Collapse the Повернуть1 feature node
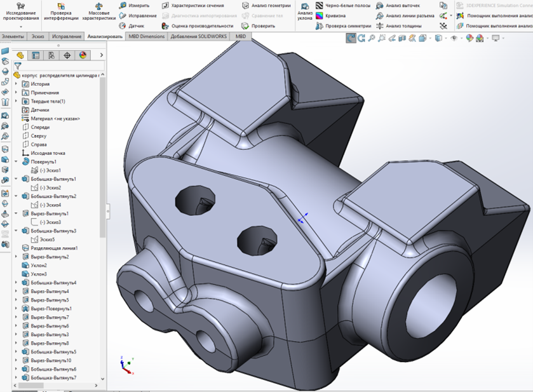Viewport: 533px width, 392px height. (17, 161)
